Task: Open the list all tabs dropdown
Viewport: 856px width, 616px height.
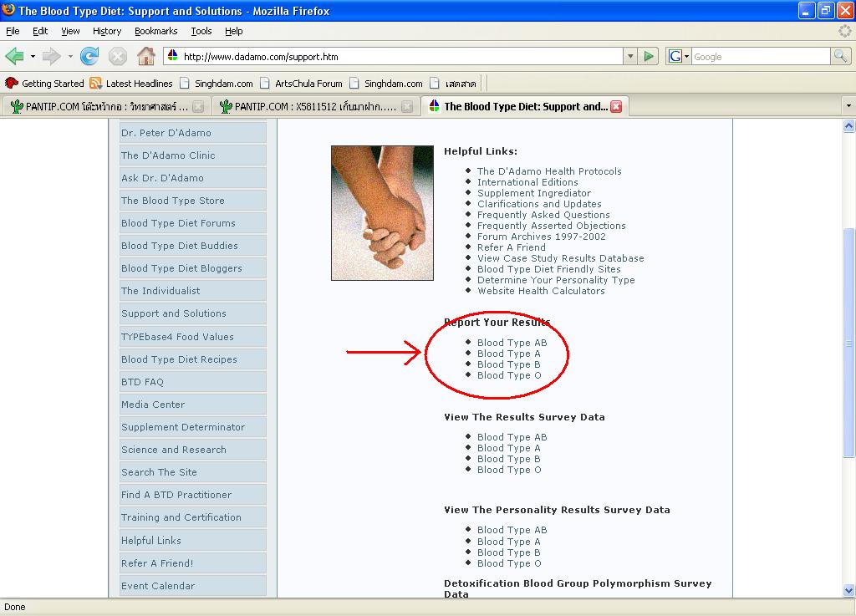Action: click(848, 106)
